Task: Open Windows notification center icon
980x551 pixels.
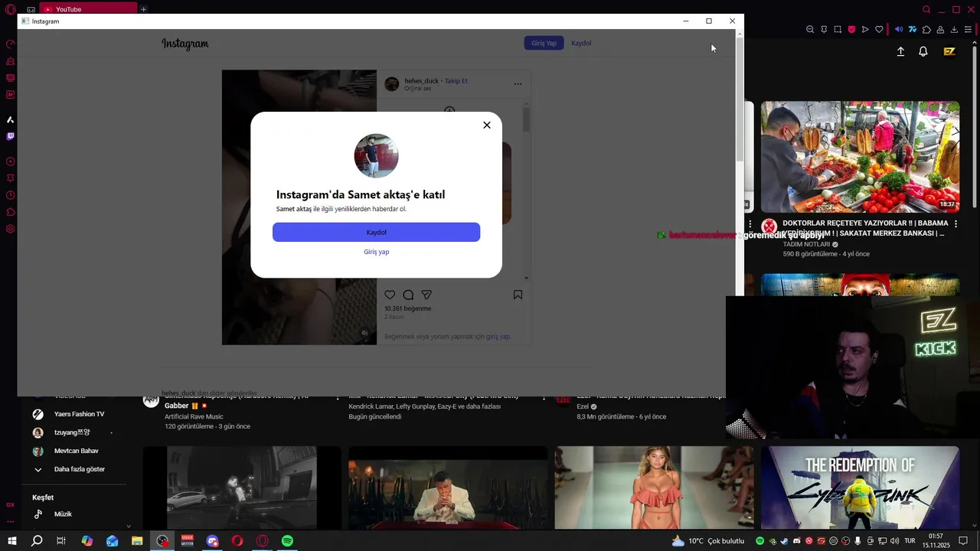Action: pyautogui.click(x=964, y=541)
